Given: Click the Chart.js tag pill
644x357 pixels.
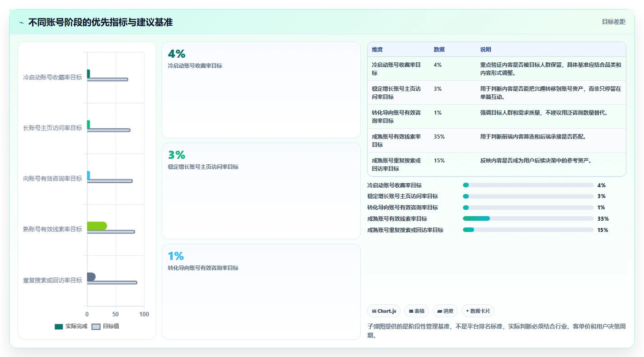Looking at the screenshot, I should point(384,311).
